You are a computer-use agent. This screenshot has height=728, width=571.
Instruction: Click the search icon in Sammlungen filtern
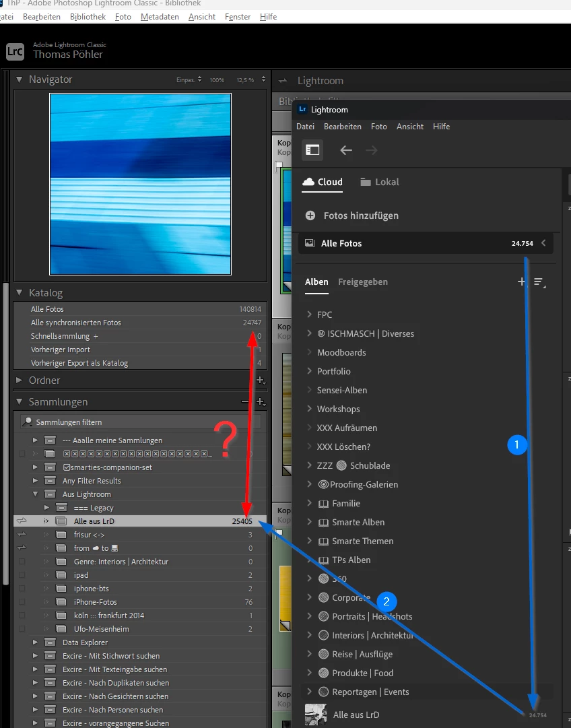point(28,422)
